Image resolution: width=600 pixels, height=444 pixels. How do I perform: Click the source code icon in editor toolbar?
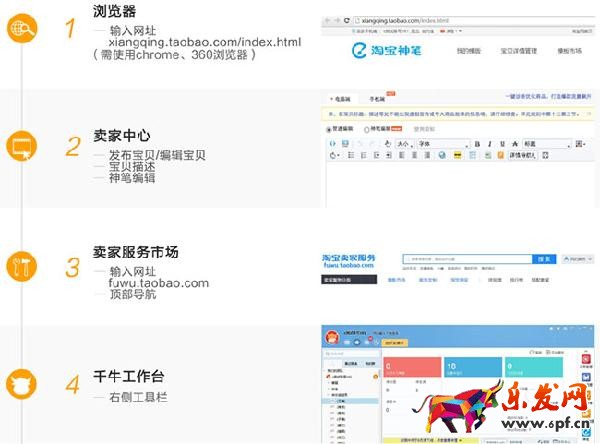333,144
